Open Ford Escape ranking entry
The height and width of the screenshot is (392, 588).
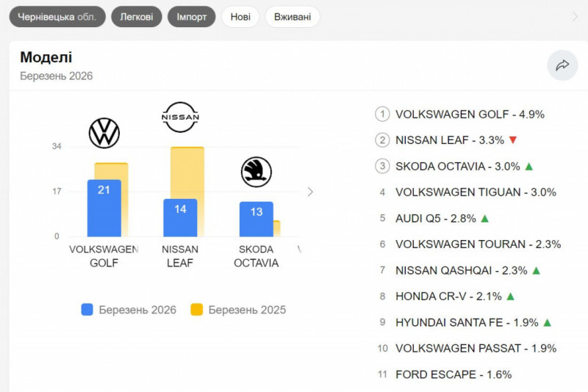[x=453, y=374]
